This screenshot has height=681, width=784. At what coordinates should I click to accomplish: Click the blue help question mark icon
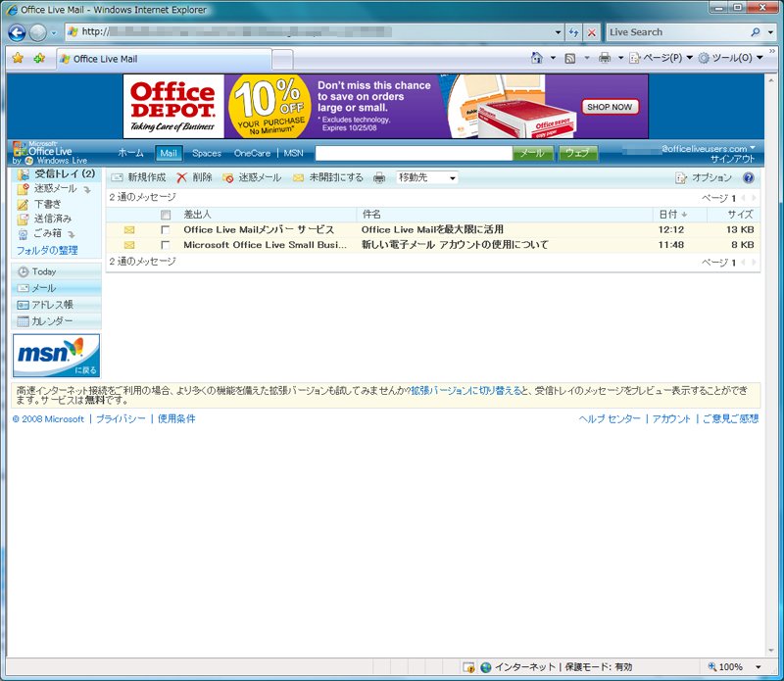pos(748,177)
